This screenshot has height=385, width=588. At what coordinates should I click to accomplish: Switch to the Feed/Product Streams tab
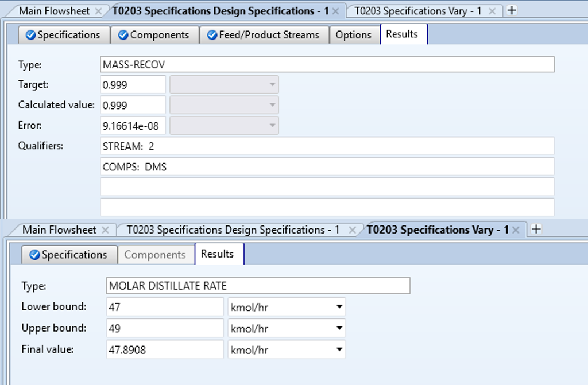click(x=264, y=35)
